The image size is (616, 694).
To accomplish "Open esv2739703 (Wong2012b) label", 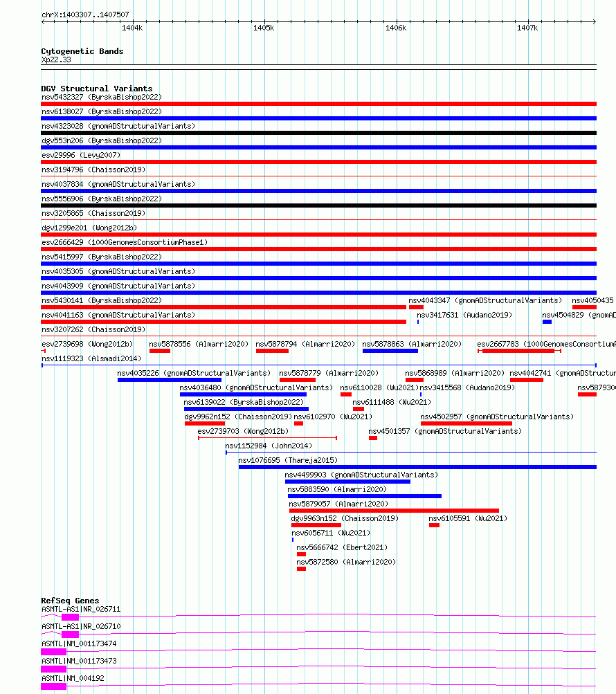I will click(243, 431).
